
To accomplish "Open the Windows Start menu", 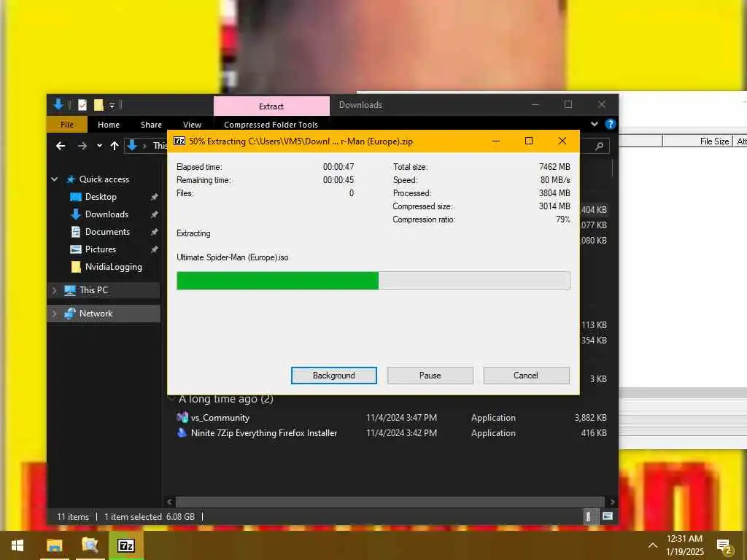I will point(18,545).
